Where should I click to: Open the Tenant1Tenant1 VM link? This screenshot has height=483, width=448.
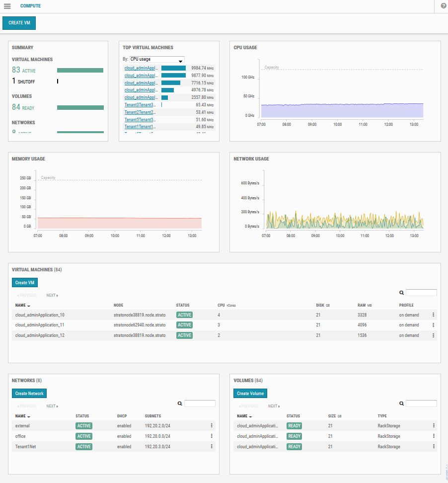point(140,127)
